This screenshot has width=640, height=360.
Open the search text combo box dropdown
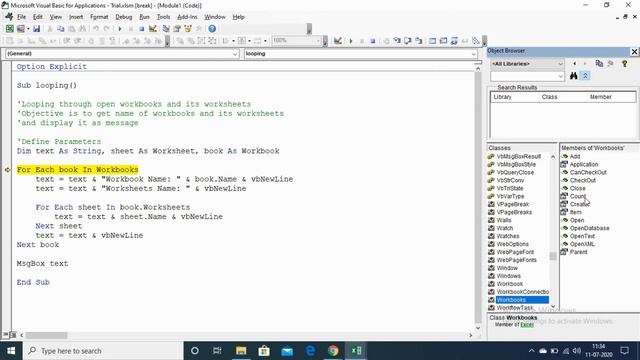(560, 76)
